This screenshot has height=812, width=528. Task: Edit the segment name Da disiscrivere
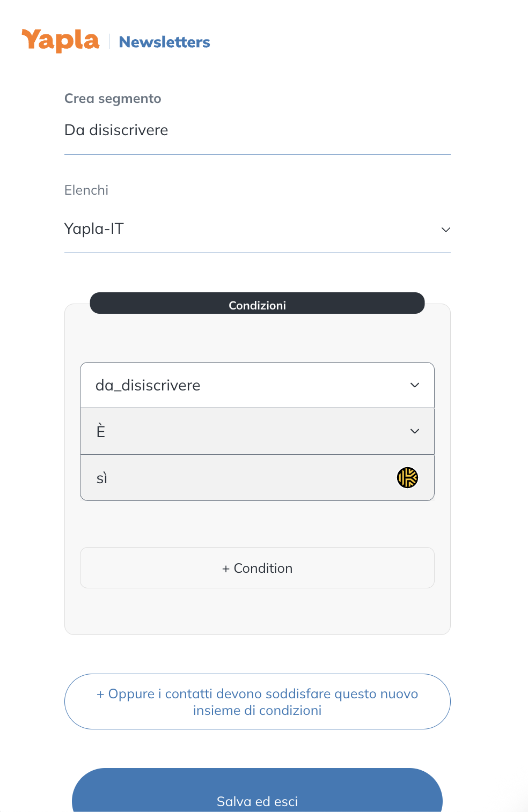pos(258,130)
